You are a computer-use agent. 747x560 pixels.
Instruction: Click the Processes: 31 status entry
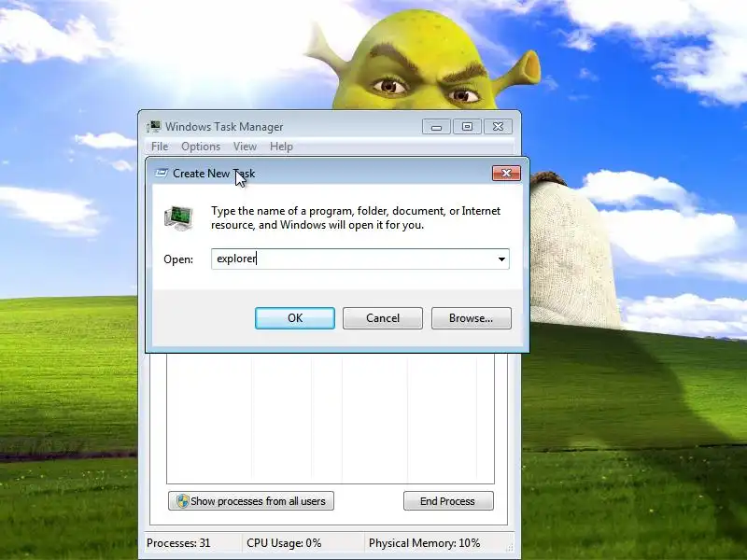tap(178, 543)
